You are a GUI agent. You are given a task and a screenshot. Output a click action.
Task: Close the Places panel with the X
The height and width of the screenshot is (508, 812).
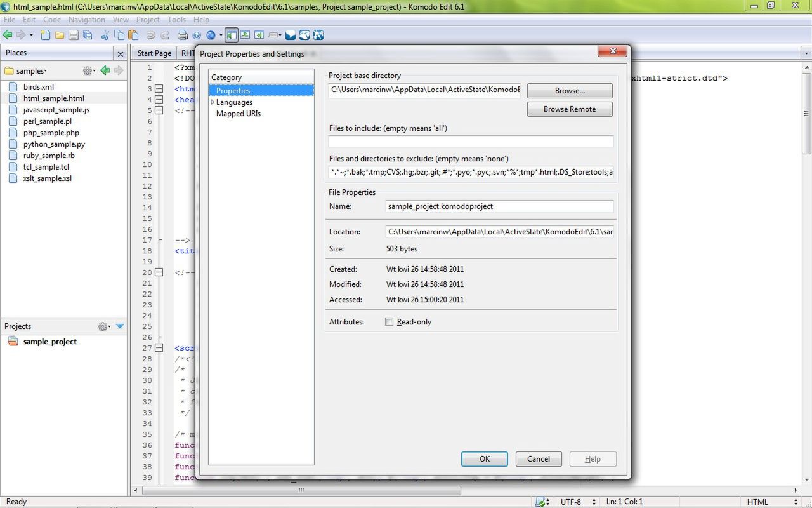(120, 53)
